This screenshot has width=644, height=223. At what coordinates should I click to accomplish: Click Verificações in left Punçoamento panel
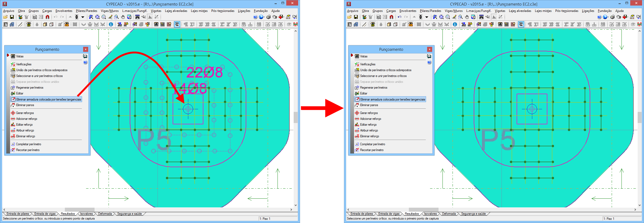[x=24, y=64]
